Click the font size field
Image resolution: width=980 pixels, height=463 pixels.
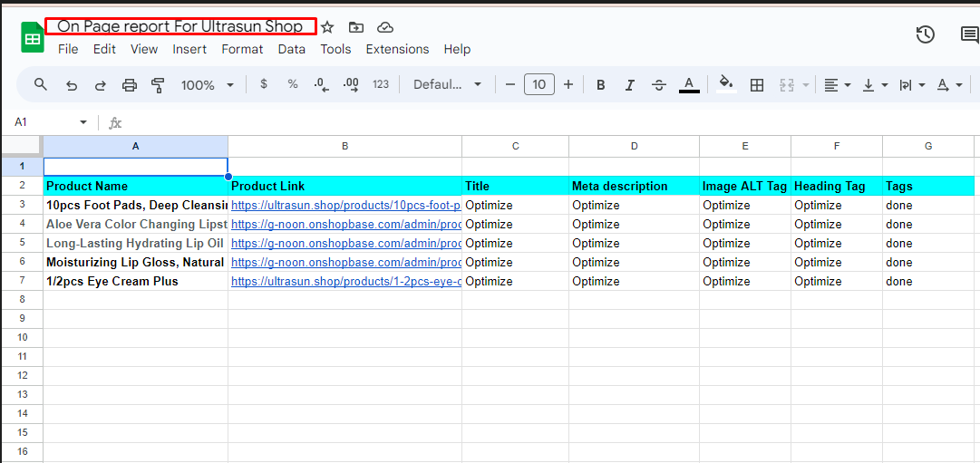click(x=539, y=84)
